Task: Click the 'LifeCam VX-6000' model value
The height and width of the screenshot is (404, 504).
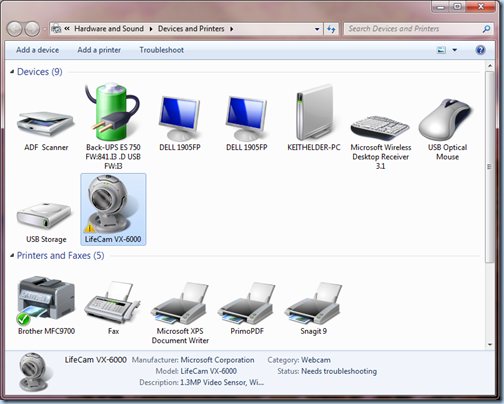Action: 209,371
